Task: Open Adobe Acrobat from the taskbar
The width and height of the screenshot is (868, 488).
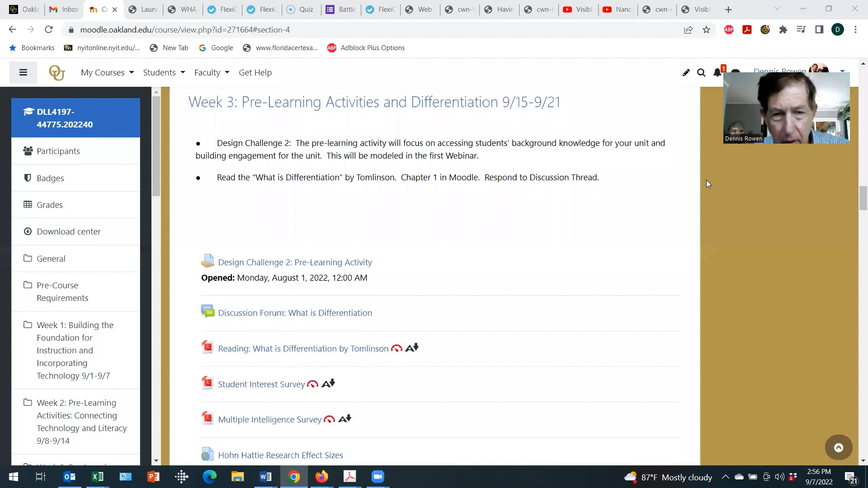Action: click(x=350, y=477)
